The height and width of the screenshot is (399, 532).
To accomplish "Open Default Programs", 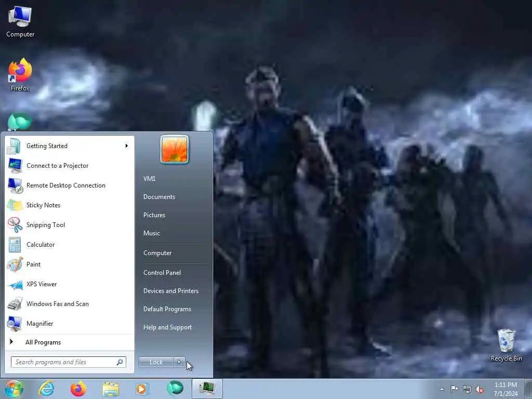I will (167, 309).
